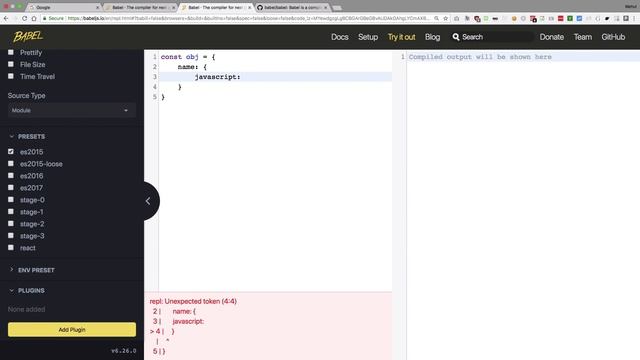Close the Google tab
Image resolution: width=640 pixels, height=360 pixels.
(98, 7)
